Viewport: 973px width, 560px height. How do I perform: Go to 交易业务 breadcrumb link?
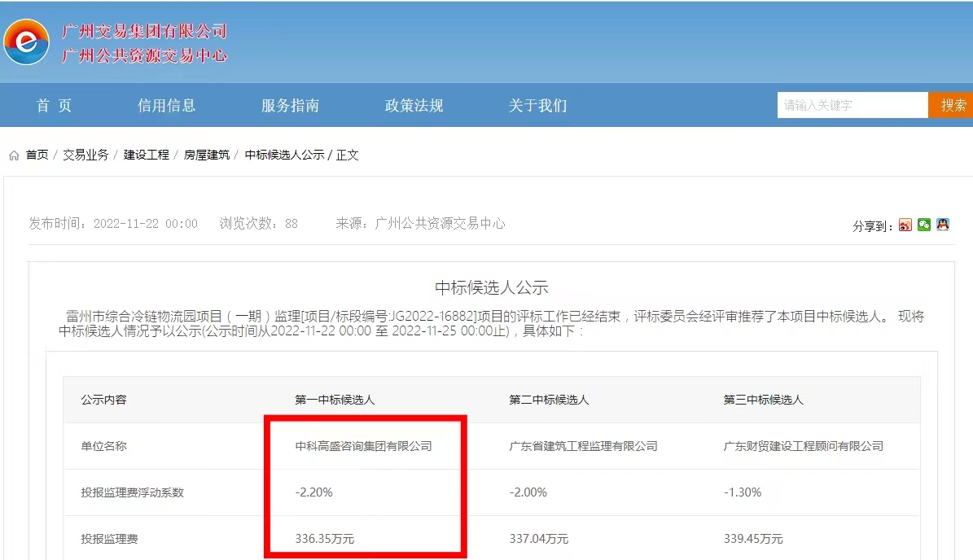tap(85, 155)
